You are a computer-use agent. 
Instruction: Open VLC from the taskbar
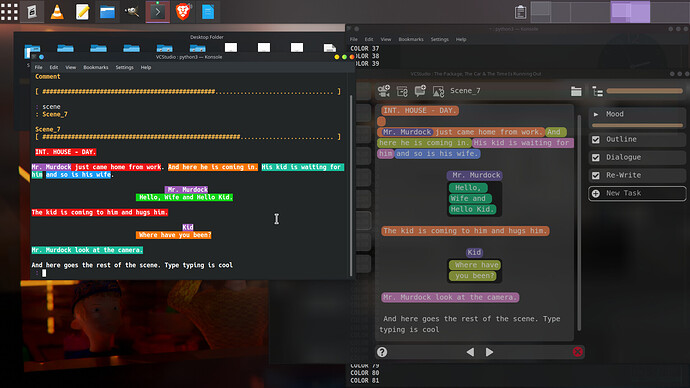pos(57,11)
